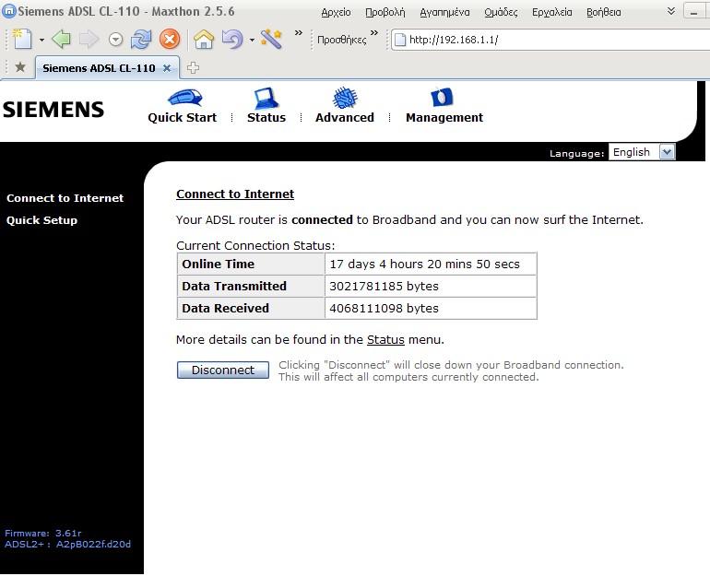Image resolution: width=710 pixels, height=588 pixels.
Task: Click the 4068111098 bytes received value
Action: click(x=384, y=308)
